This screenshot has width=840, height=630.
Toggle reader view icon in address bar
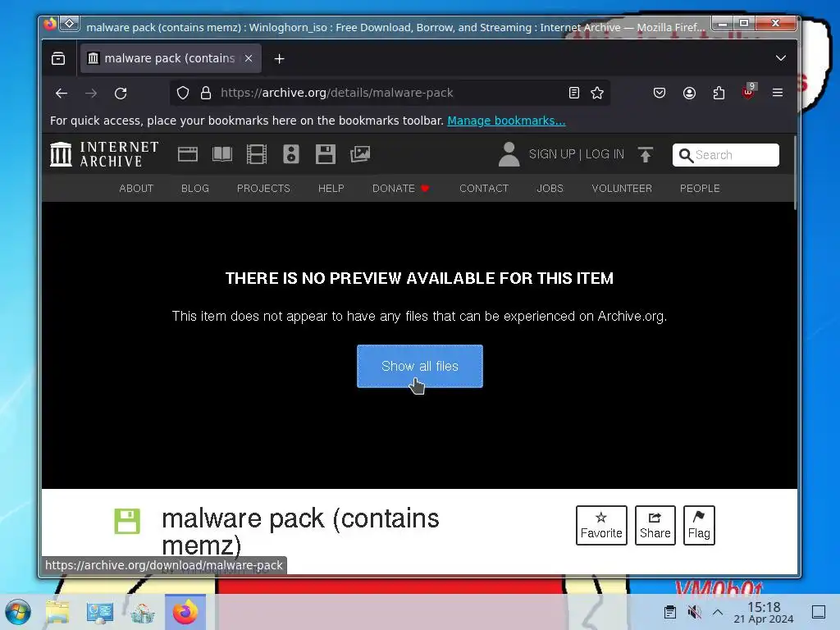573,94
